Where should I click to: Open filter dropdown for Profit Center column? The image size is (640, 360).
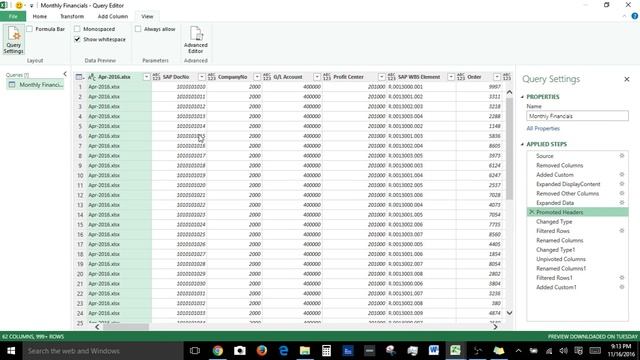(x=381, y=77)
